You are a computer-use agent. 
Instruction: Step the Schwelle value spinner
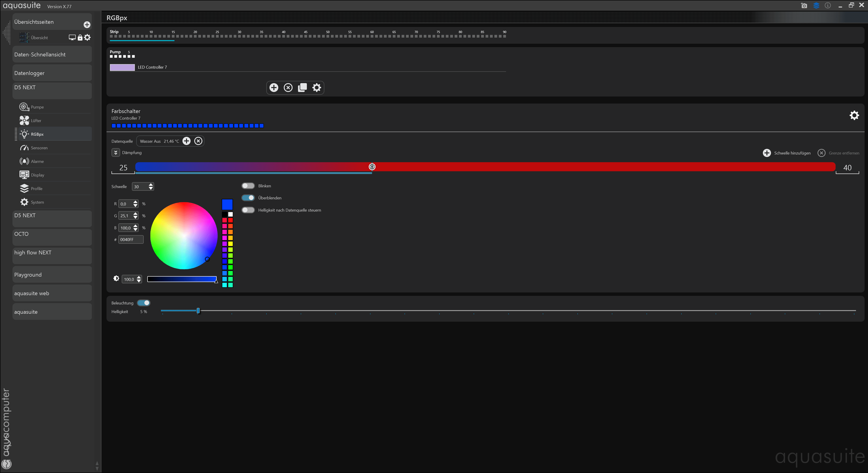point(151,186)
